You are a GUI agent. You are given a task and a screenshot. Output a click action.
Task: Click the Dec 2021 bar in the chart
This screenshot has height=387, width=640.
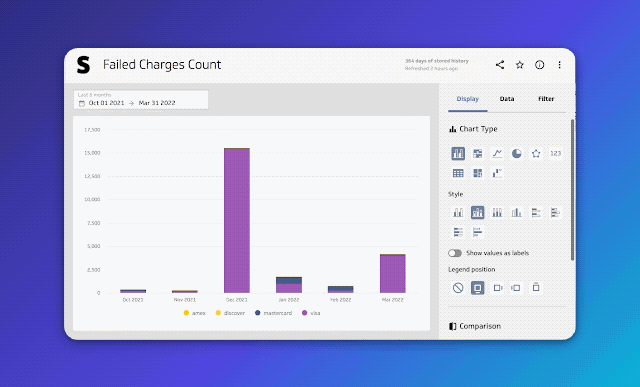click(x=237, y=220)
